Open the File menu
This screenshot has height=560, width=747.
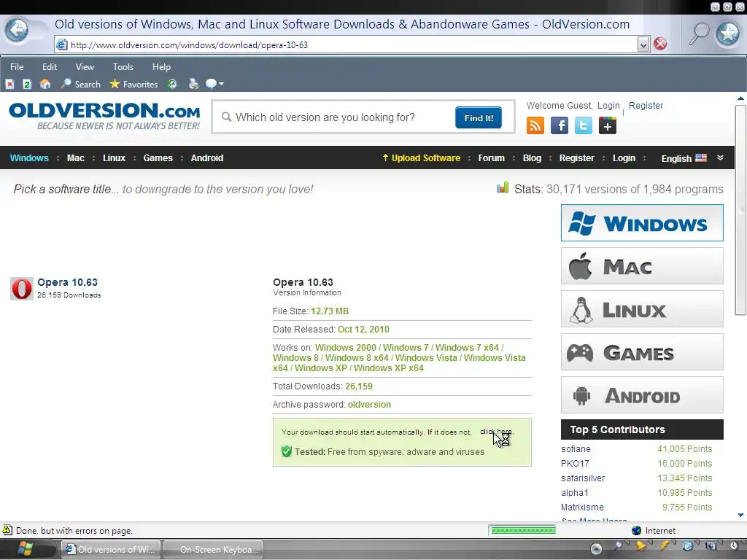17,66
